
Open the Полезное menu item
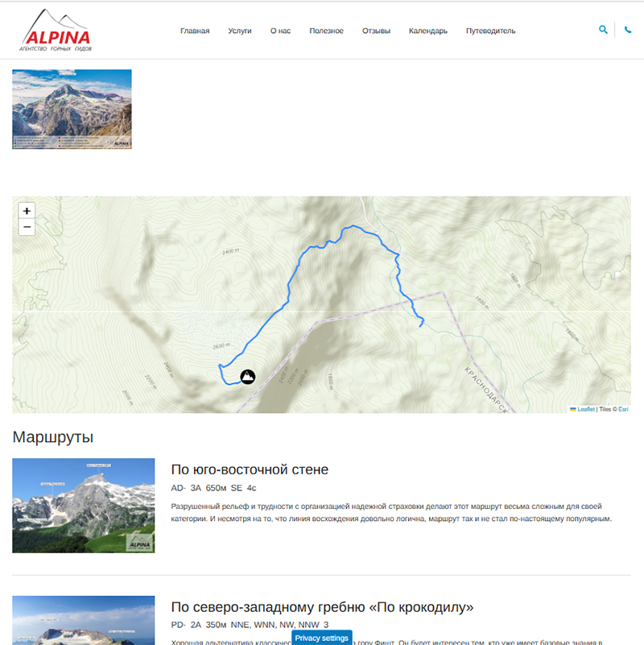pos(326,31)
